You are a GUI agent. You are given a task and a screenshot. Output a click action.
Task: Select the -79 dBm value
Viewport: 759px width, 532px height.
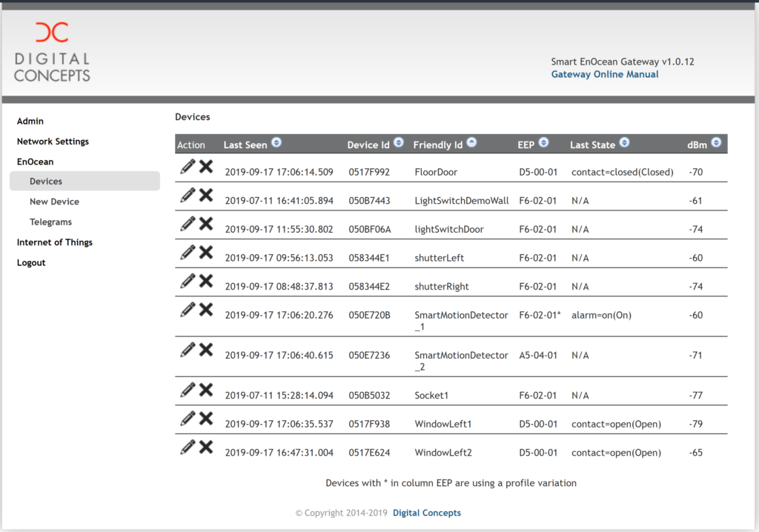click(x=695, y=424)
